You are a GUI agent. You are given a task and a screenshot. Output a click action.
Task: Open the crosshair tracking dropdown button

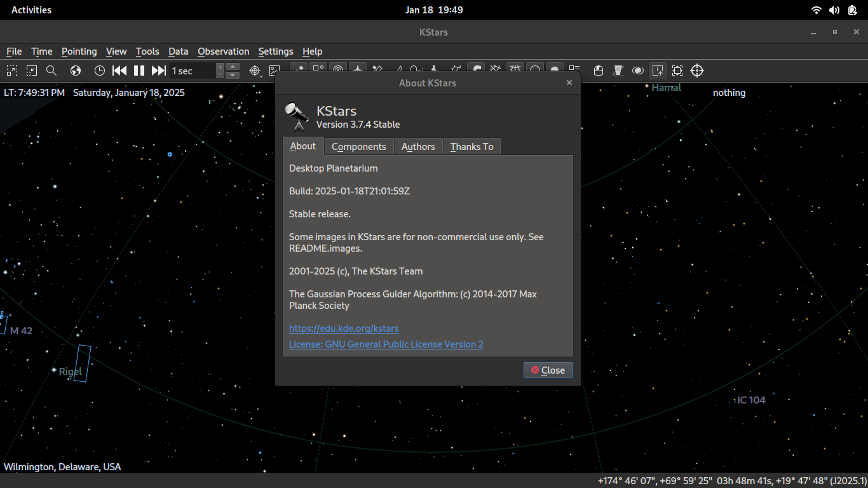point(255,71)
